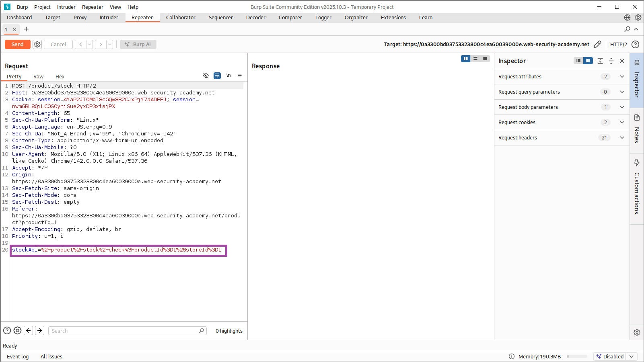Open the Burp AI Disabled dropdown
The image size is (644, 362).
(x=632, y=356)
